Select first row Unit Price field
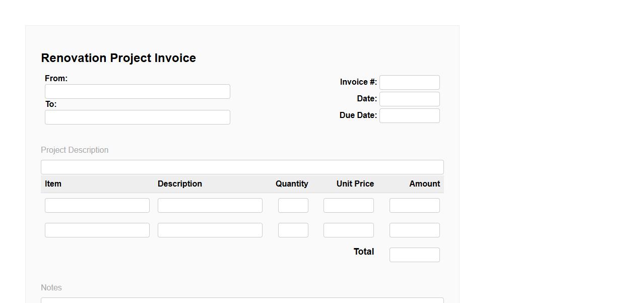 349,206
